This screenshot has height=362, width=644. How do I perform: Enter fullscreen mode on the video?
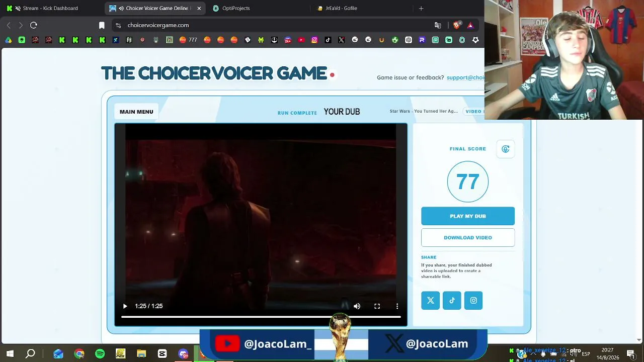(x=377, y=306)
